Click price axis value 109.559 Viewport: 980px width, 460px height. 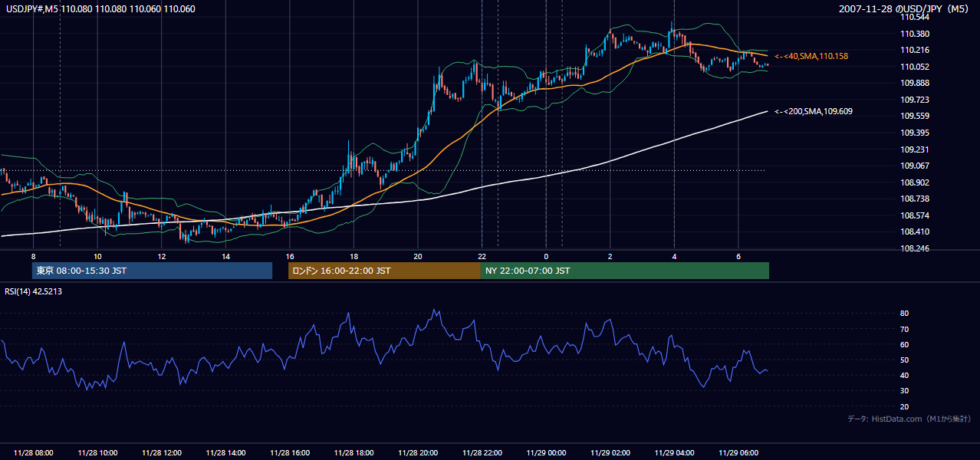point(916,117)
